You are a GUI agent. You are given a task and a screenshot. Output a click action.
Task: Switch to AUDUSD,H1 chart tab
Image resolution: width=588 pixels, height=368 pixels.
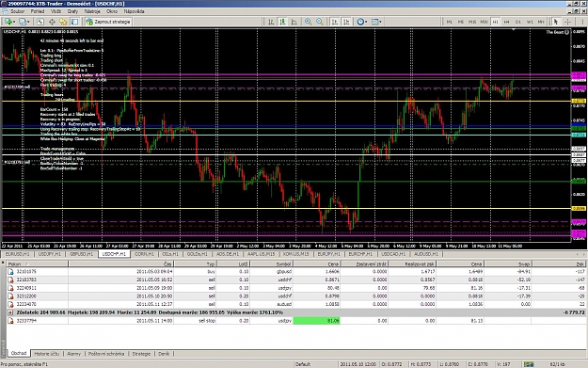tap(426, 254)
